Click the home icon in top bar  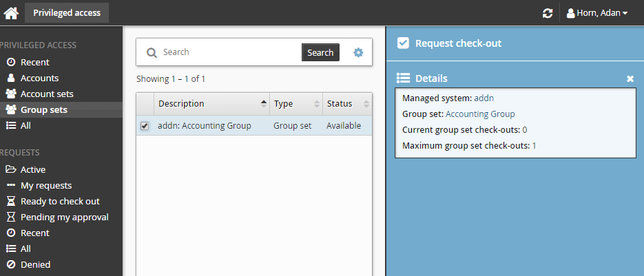[x=11, y=13]
